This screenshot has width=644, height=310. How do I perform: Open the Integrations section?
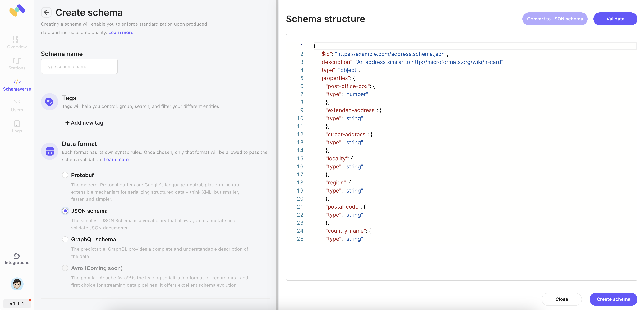[x=17, y=258]
